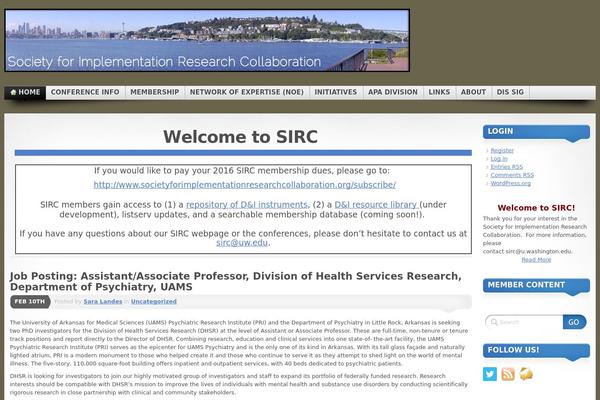Open the DIS SIG menu item

tap(510, 92)
